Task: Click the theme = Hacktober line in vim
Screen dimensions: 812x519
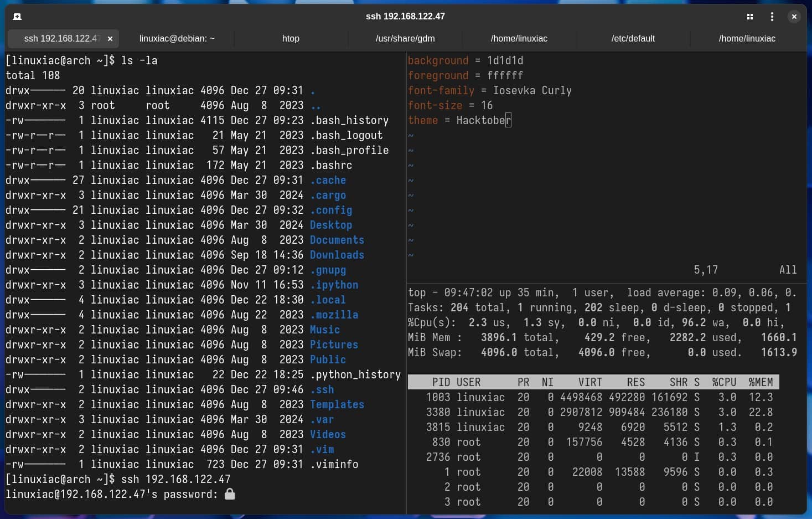Action: [459, 120]
